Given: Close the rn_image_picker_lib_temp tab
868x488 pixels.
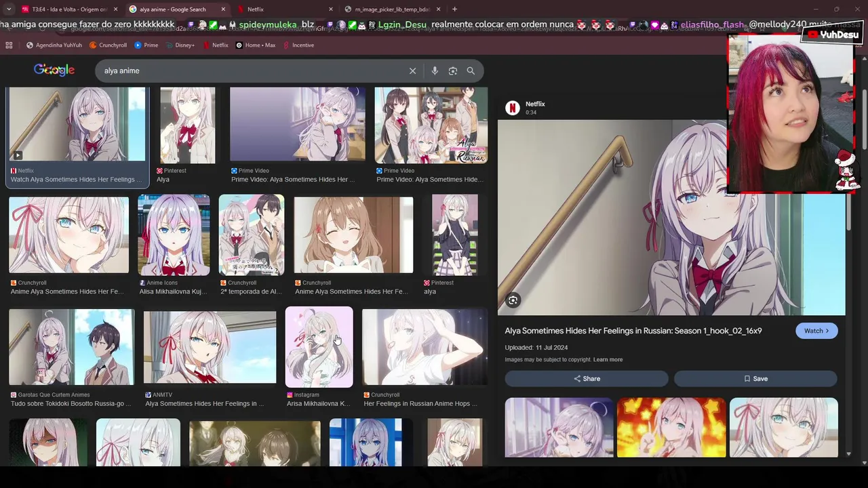Looking at the screenshot, I should pos(438,9).
